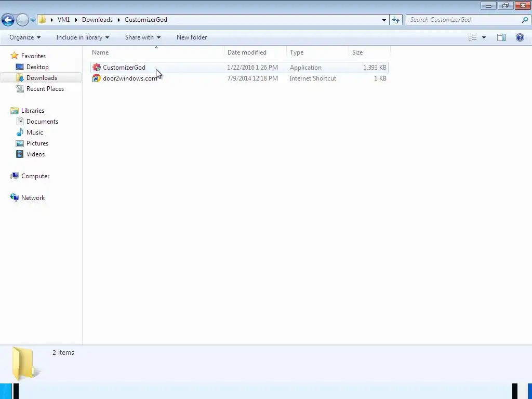The width and height of the screenshot is (532, 399).
Task: Click the Forward navigation arrow button
Action: pyautogui.click(x=22, y=20)
